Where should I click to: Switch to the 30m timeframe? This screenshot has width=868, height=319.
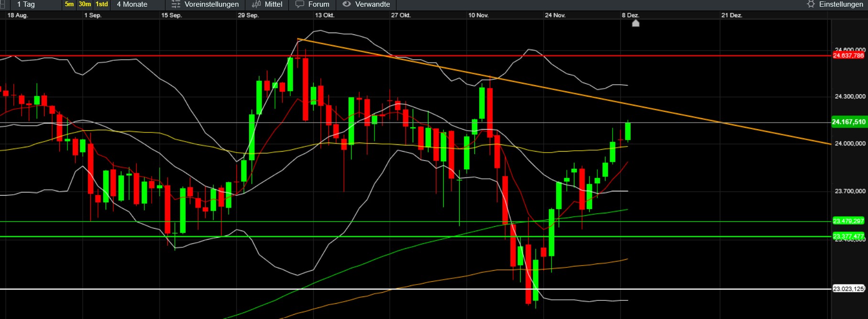pos(85,4)
